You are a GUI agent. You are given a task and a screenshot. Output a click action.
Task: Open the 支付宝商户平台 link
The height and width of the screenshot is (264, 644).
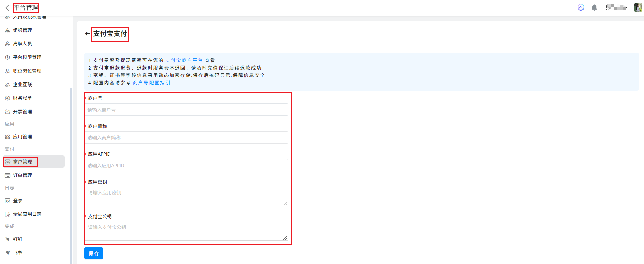point(184,60)
